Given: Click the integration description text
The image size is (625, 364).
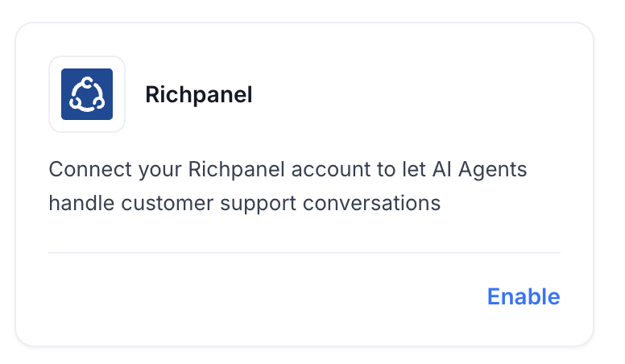Looking at the screenshot, I should pyautogui.click(x=288, y=186).
